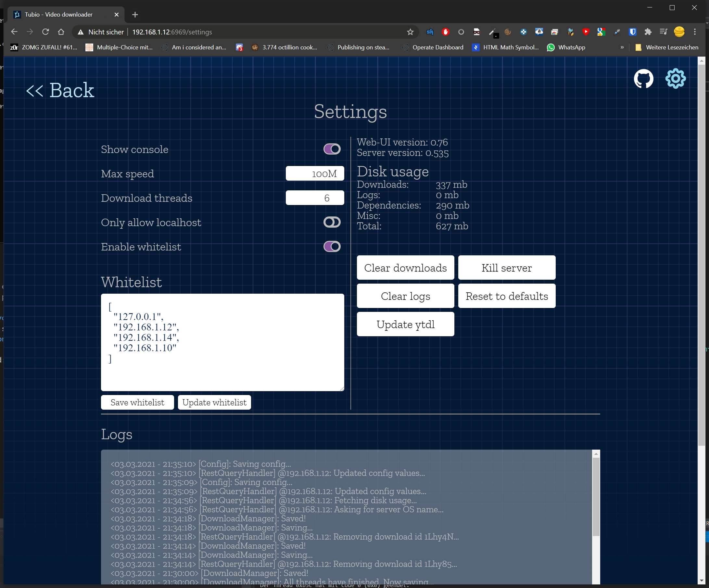
Task: Click the Clear downloads button
Action: 405,268
